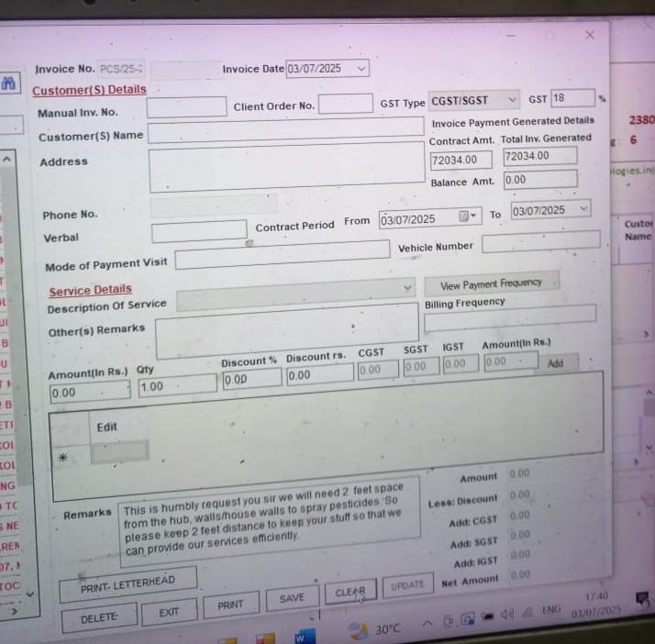Click the Other(s) Remarks text box
Screen dimensions: 655x644
[x=287, y=331]
